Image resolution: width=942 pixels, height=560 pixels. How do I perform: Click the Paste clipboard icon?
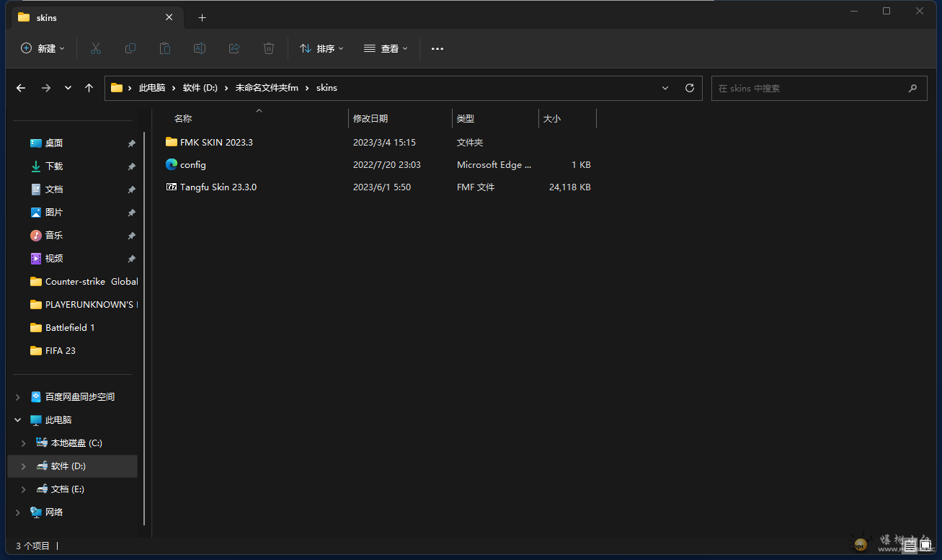[165, 48]
